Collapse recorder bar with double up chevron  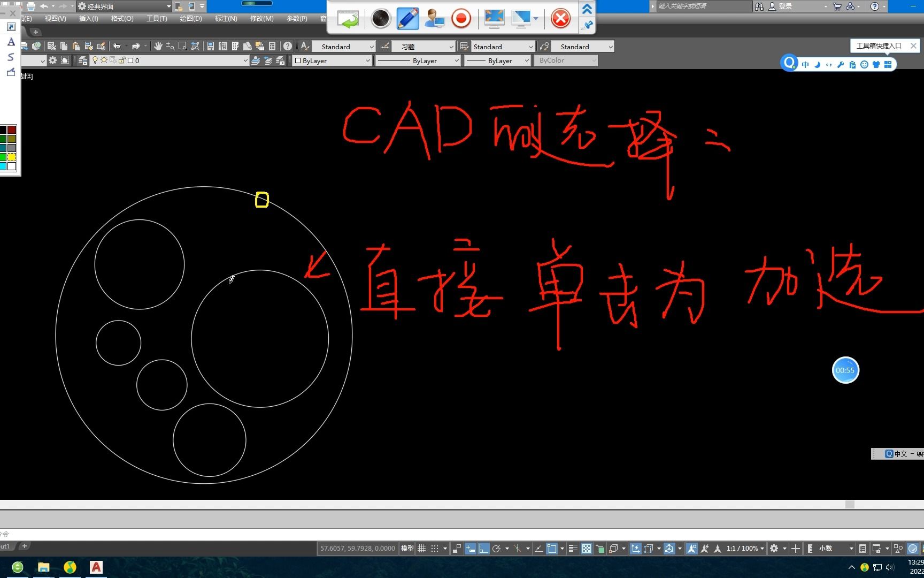[x=587, y=9]
